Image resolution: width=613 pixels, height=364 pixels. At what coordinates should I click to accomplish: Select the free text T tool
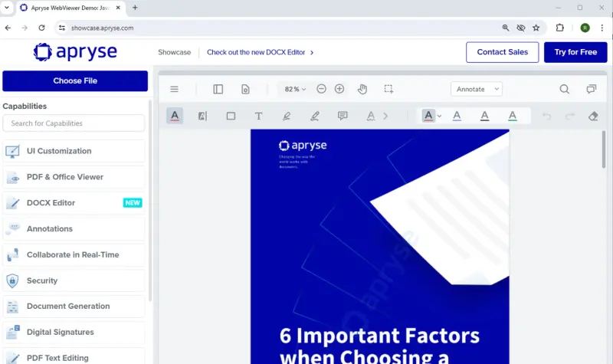[x=258, y=116]
